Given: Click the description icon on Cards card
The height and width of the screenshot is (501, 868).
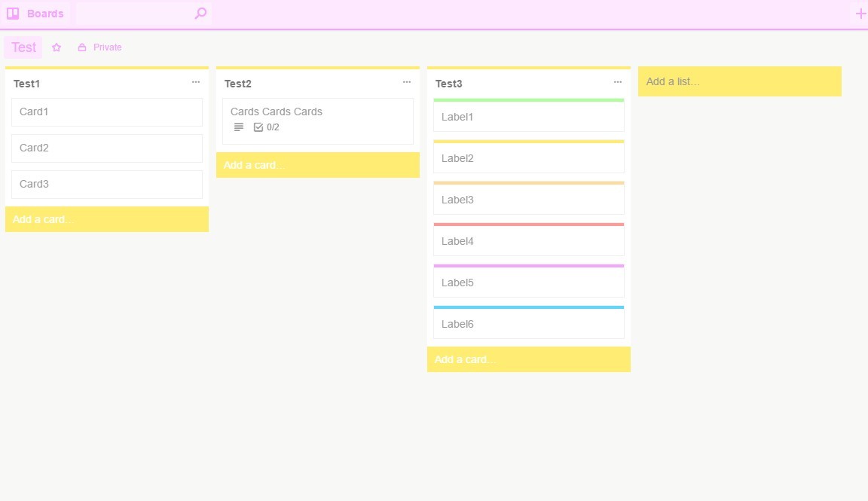Looking at the screenshot, I should pos(239,127).
